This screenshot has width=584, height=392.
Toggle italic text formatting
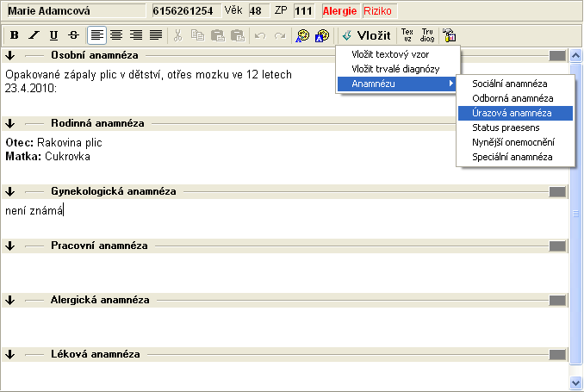[34, 35]
